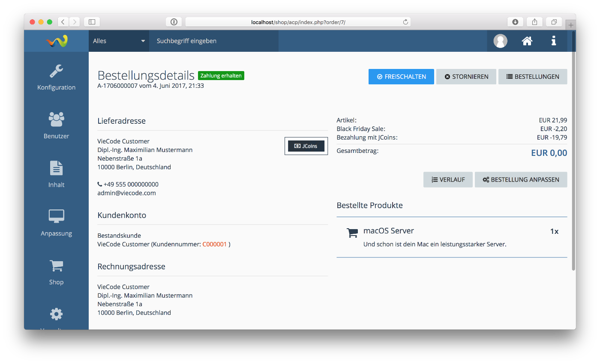This screenshot has height=364, width=600.
Task: Click the WoltLab logo in top-left
Action: point(57,41)
